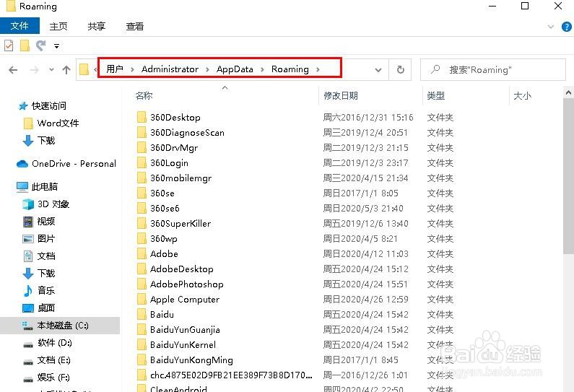Viewport: 574px width, 392px height.
Task: Click the Properties checkmark icon in quick access toolbar
Action: click(9, 45)
